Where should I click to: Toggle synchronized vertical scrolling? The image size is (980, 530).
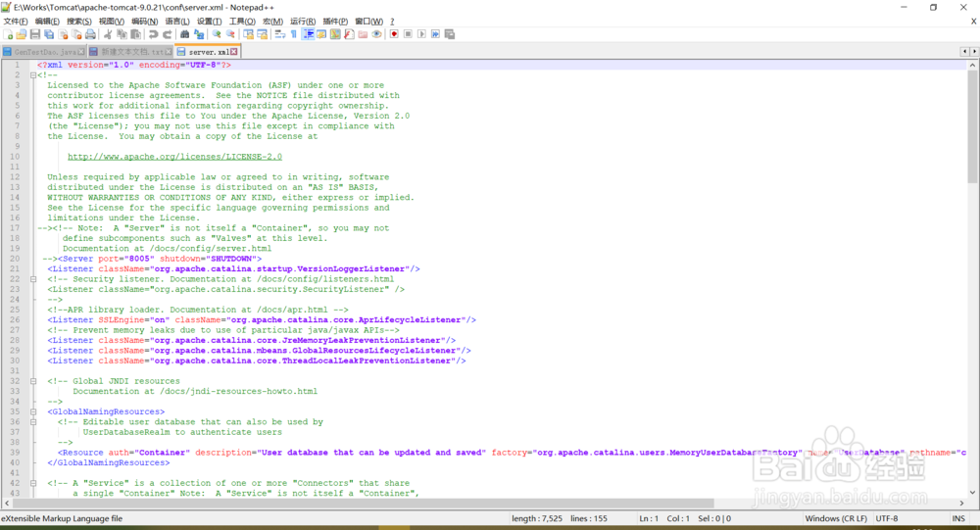pos(249,34)
